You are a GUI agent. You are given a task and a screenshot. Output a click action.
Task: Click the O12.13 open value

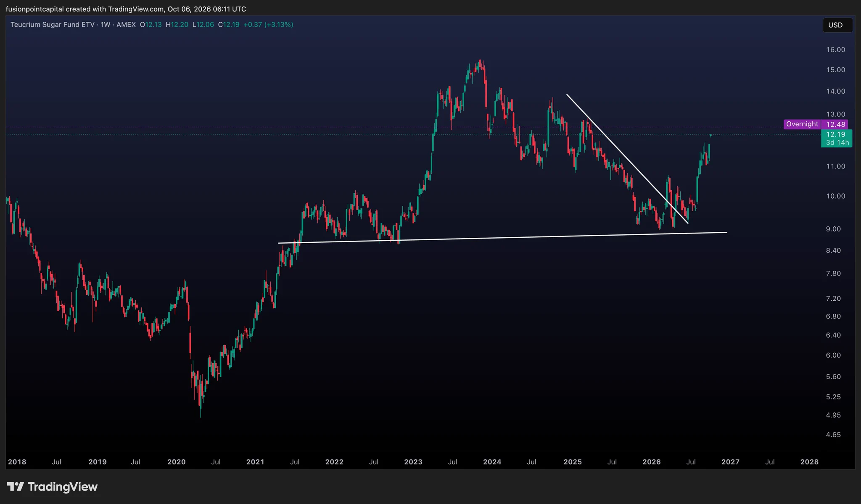(x=151, y=25)
